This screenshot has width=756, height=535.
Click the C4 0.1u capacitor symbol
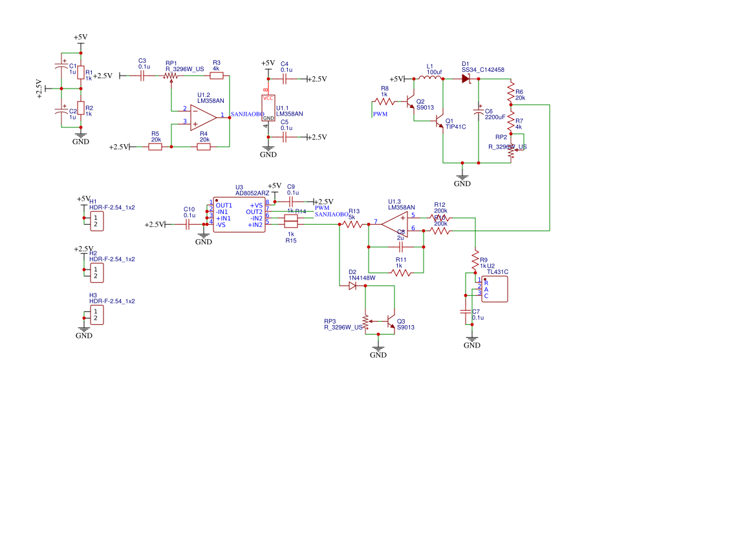[x=285, y=79]
